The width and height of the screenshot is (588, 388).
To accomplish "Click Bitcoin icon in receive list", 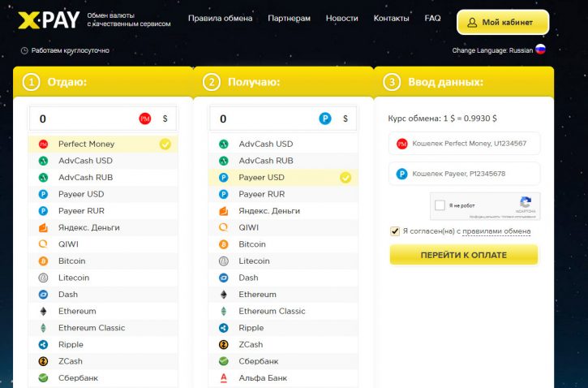I will tap(224, 244).
